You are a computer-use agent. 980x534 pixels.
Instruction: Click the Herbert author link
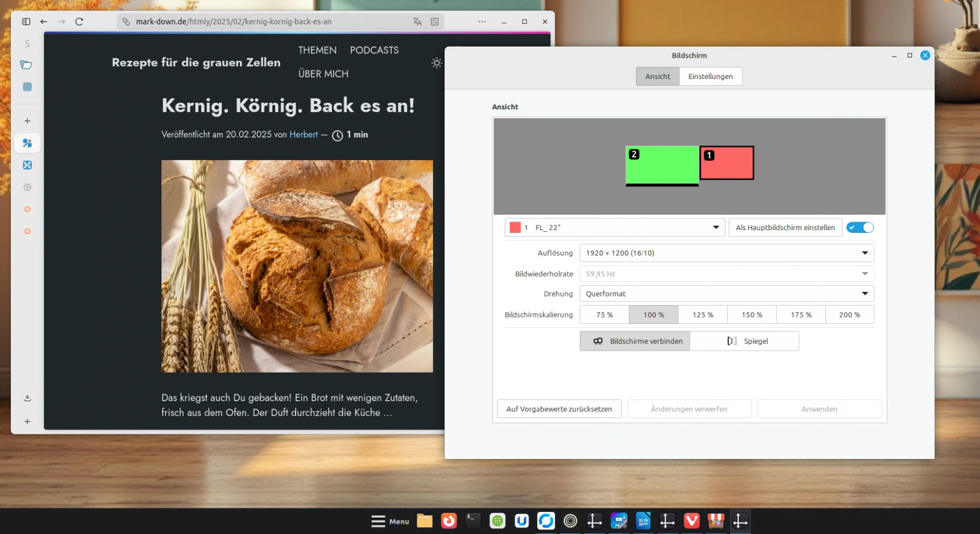click(x=304, y=135)
